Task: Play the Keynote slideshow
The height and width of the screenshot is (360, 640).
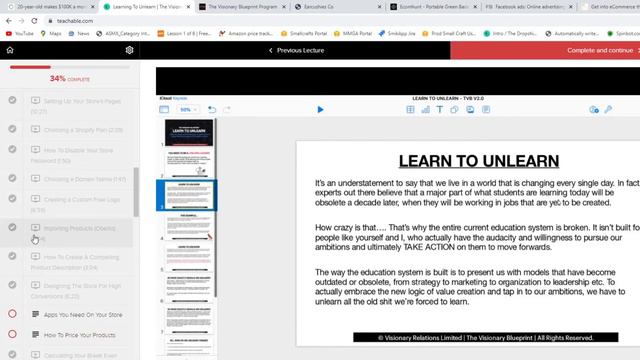Action: (320, 109)
